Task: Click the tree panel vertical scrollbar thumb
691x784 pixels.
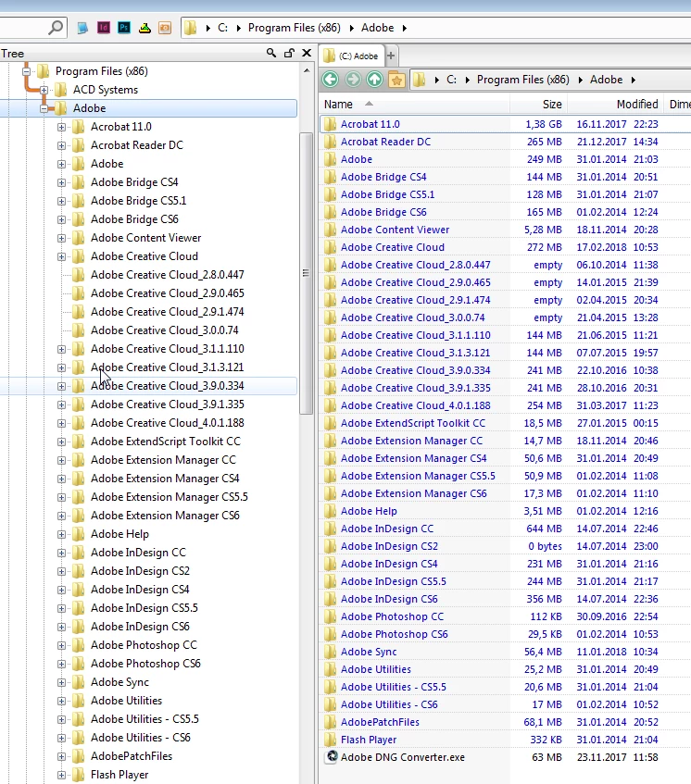Action: 306,273
